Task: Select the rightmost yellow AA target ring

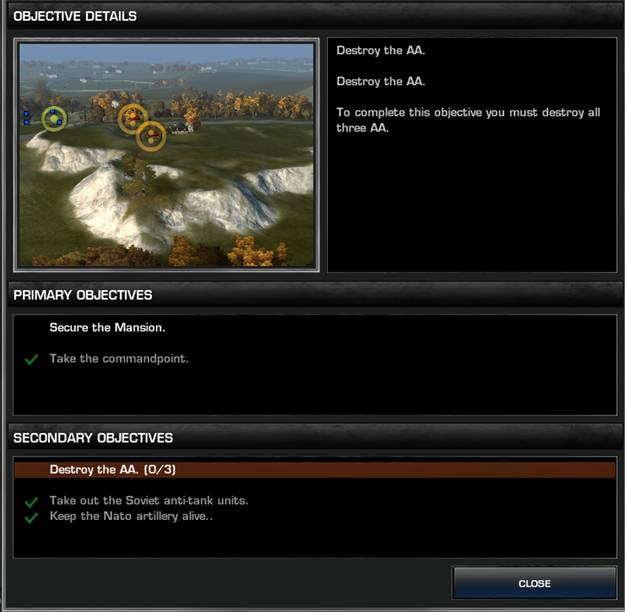Action: [x=151, y=136]
